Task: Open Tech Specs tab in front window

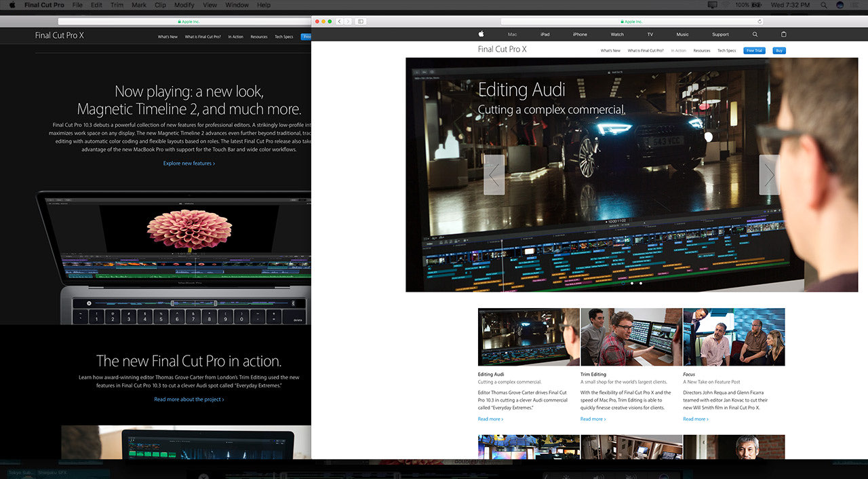Action: 727,51
